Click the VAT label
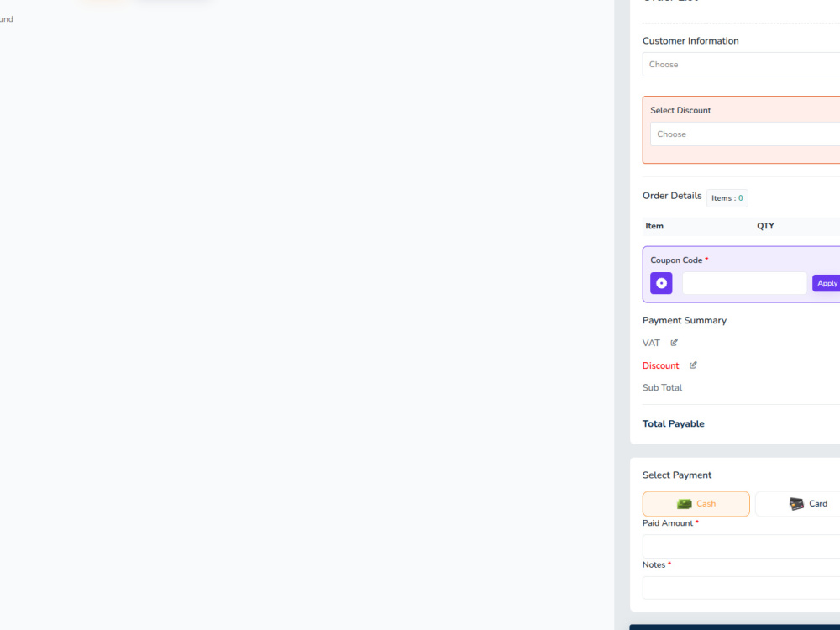The width and height of the screenshot is (840, 630). tap(651, 343)
